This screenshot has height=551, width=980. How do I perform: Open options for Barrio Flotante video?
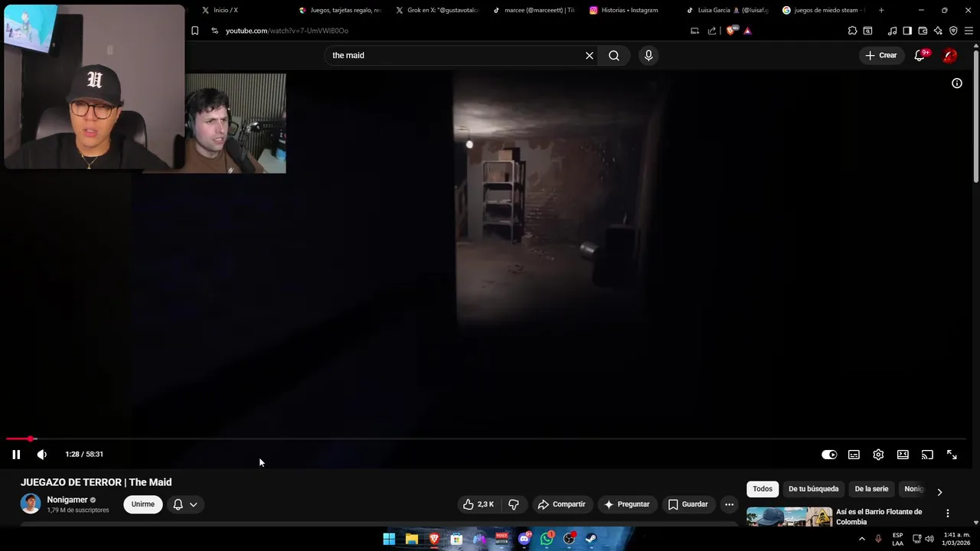click(947, 514)
